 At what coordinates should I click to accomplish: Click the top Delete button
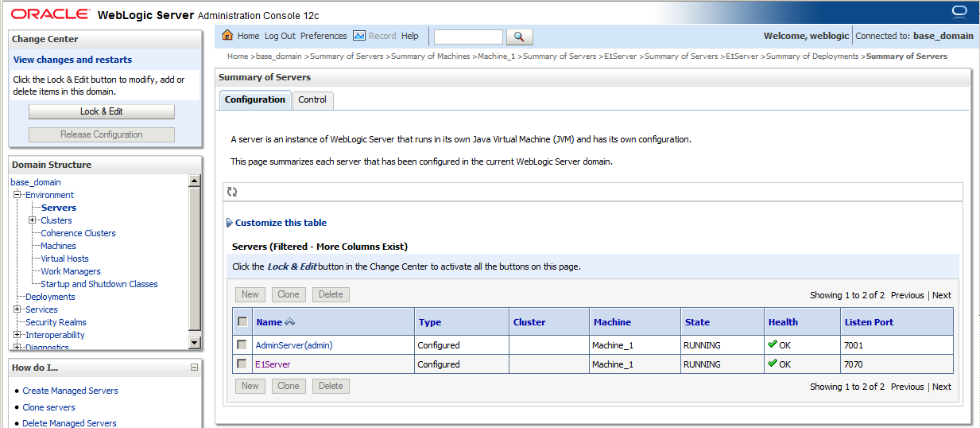pyautogui.click(x=331, y=294)
